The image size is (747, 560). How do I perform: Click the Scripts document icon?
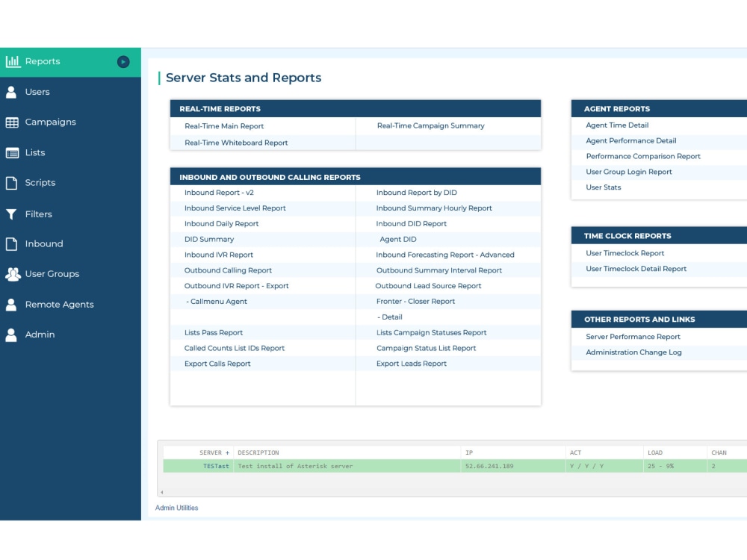coord(11,183)
